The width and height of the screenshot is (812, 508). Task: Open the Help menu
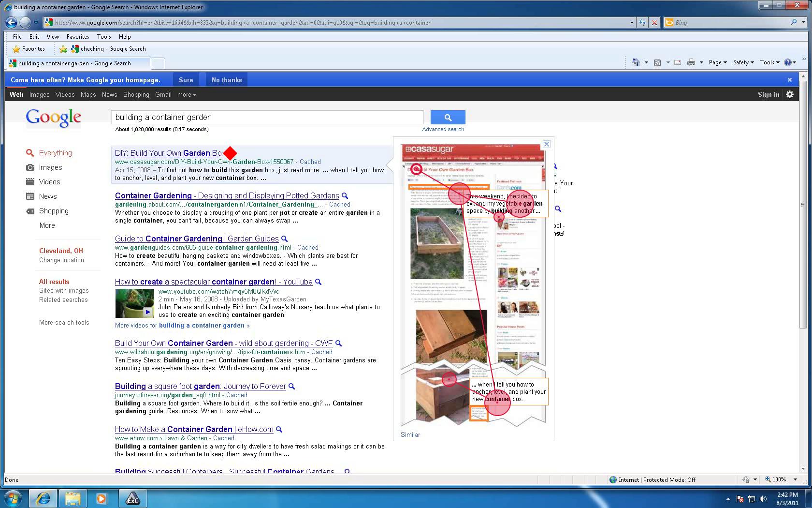[x=125, y=36]
